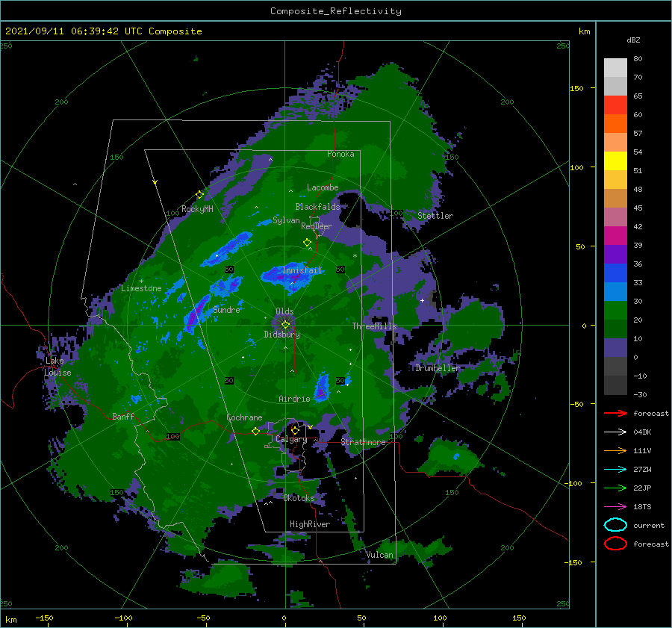Click the Strathmore label

[x=364, y=442]
